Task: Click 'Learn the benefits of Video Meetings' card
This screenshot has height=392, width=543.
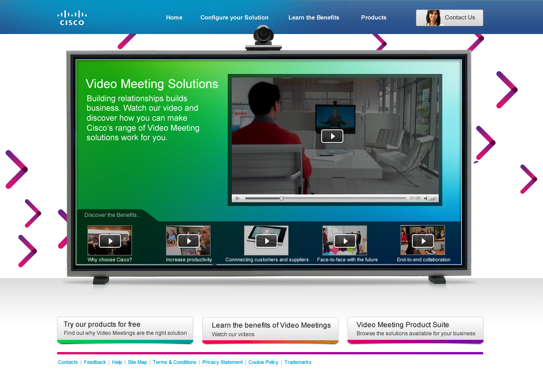Action: coord(270,330)
